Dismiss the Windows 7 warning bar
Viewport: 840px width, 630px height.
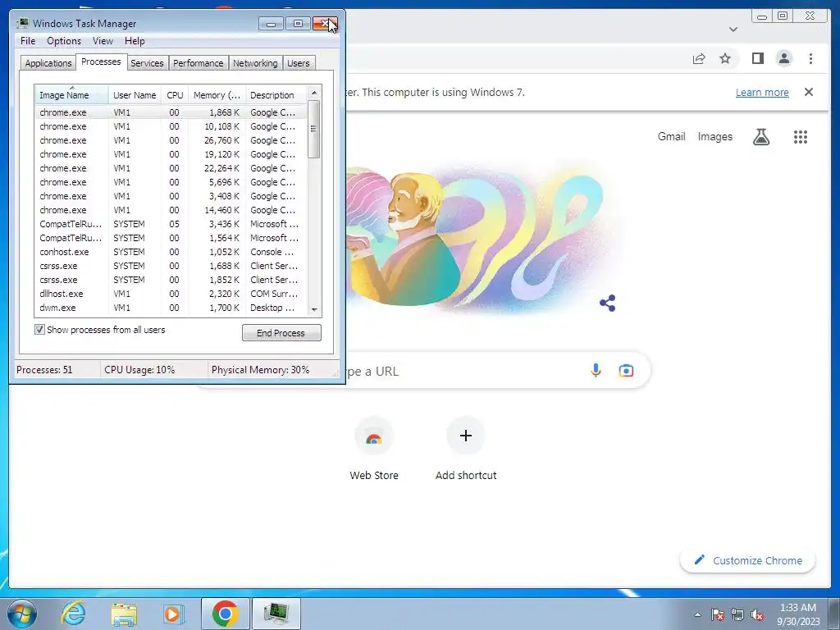pos(809,92)
